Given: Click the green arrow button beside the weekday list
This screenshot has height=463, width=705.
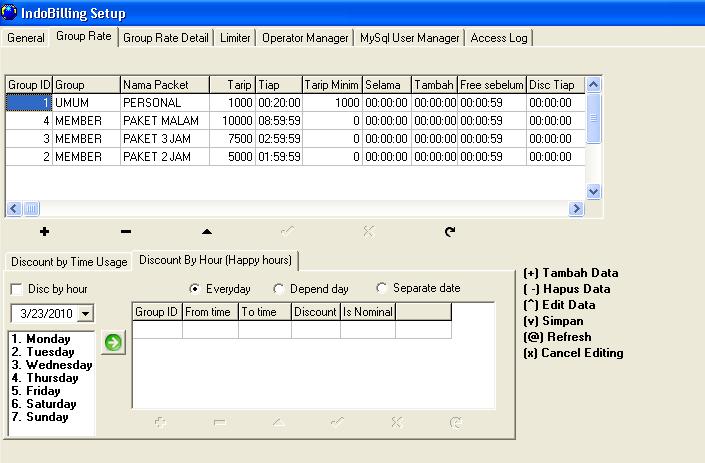Looking at the screenshot, I should [x=113, y=343].
